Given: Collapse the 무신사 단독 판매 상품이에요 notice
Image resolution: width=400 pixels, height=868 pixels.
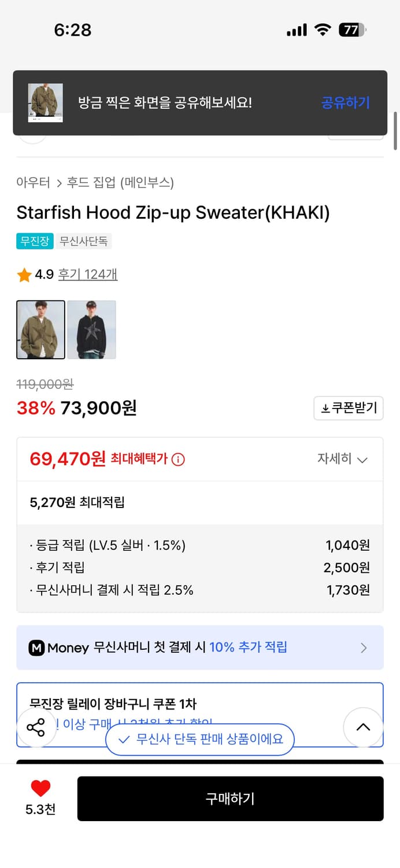Looking at the screenshot, I should pyautogui.click(x=199, y=740).
